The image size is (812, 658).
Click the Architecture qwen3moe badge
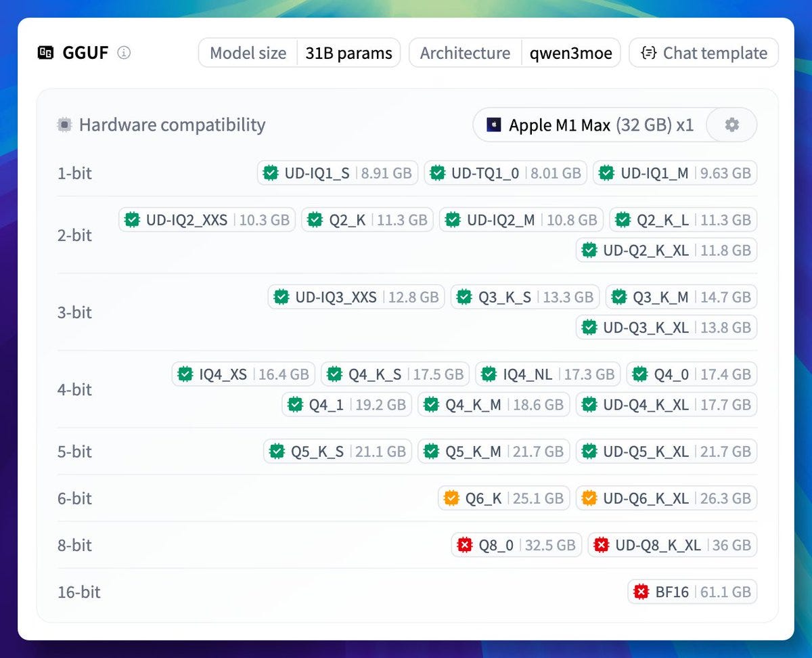point(514,53)
